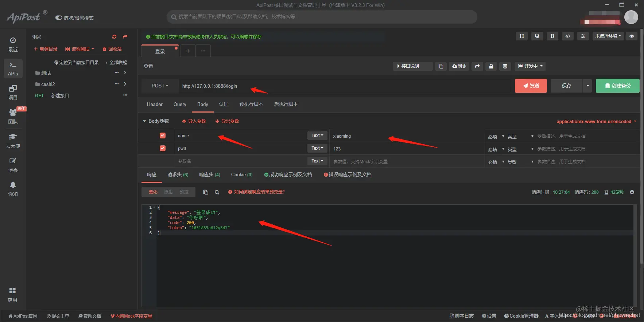
Task: Switch response view to 原生
Action: pos(168,192)
